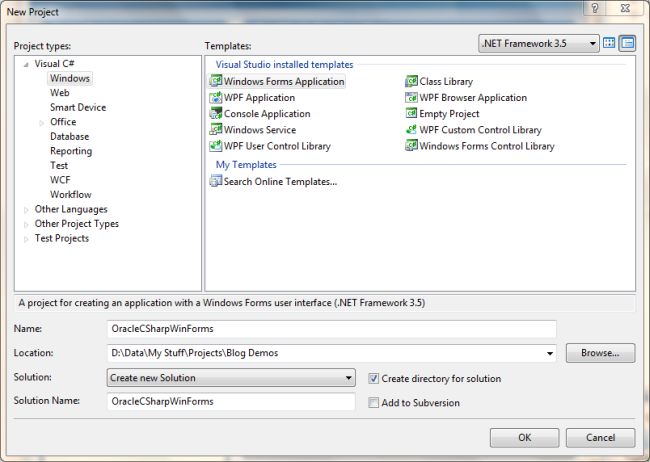
Task: Choose the Empty Project template icon
Action: click(x=411, y=113)
